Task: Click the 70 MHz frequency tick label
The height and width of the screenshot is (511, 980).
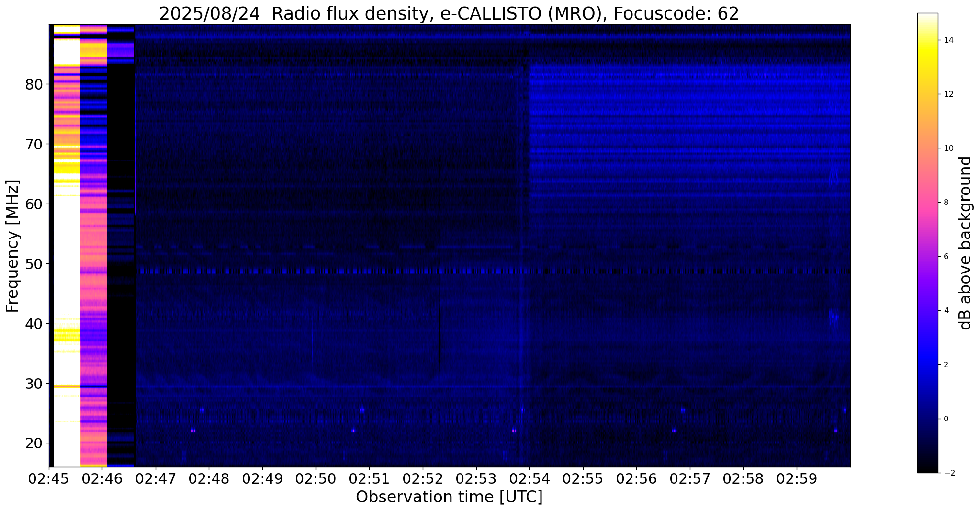Action: (x=34, y=144)
